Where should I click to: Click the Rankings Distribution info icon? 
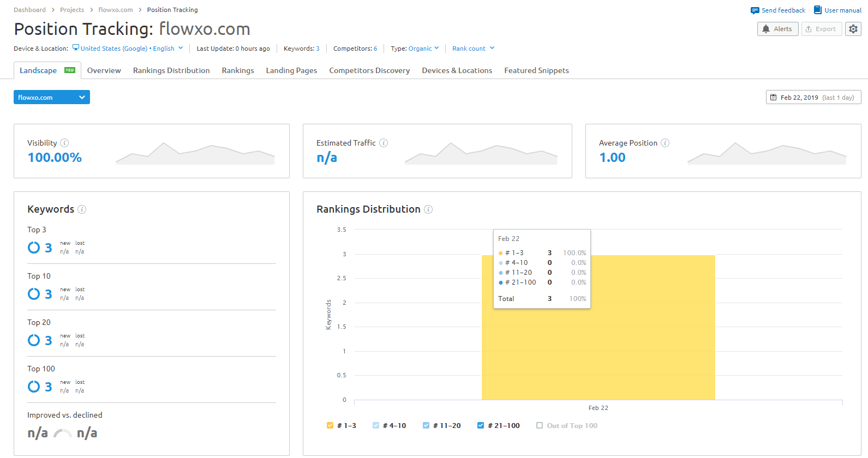428,209
